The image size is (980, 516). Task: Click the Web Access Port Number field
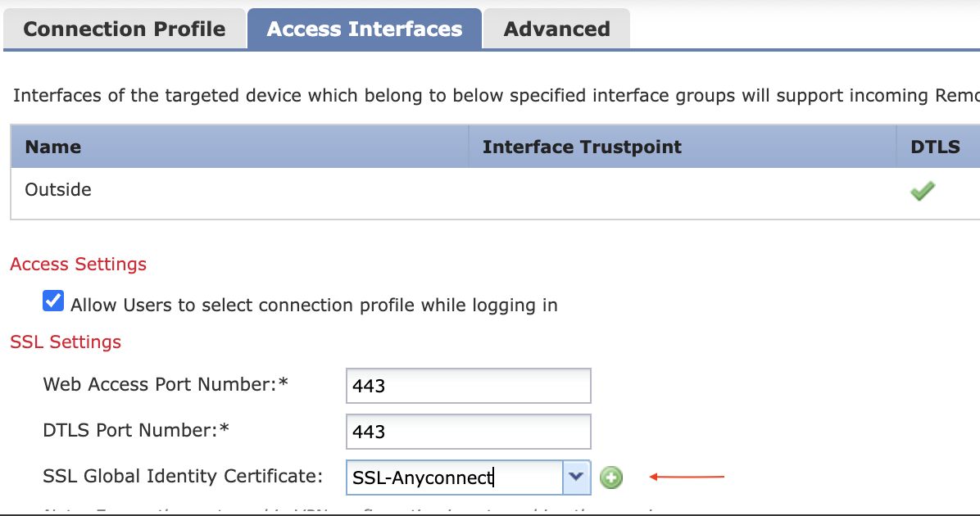[x=468, y=385]
